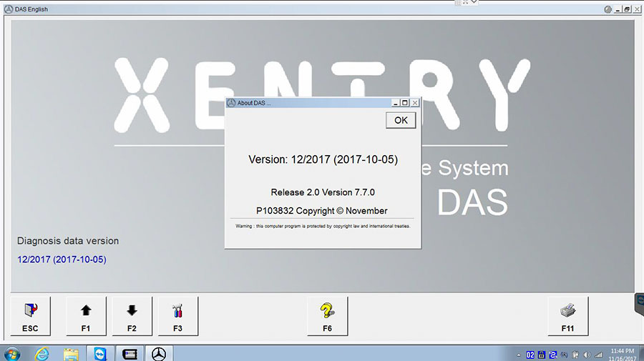The width and height of the screenshot is (644, 361).
Task: Confirm the About DAS dialog with OK
Action: coord(401,120)
